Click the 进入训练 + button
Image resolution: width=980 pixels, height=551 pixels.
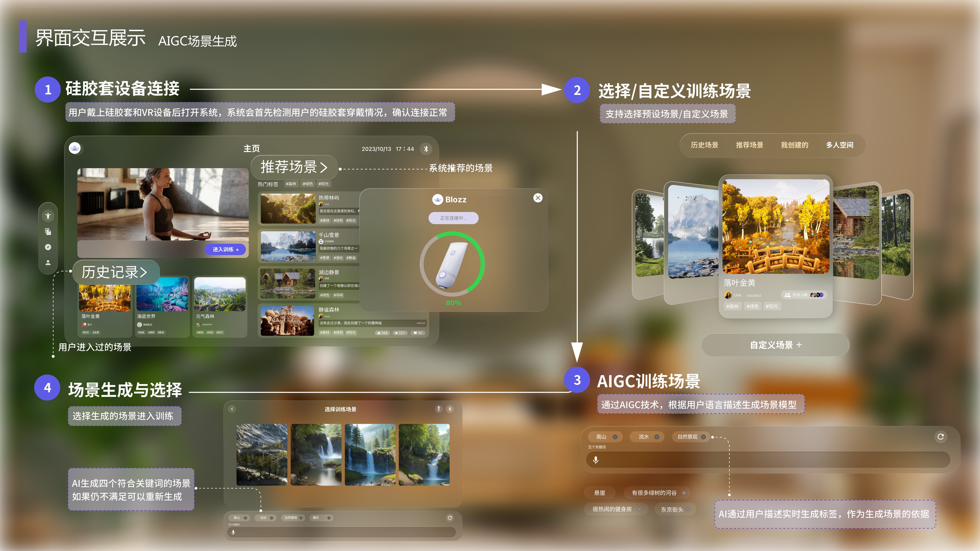[x=225, y=249]
